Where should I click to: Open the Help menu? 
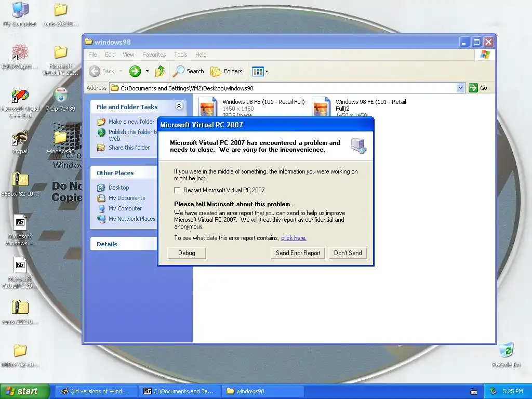tap(201, 55)
